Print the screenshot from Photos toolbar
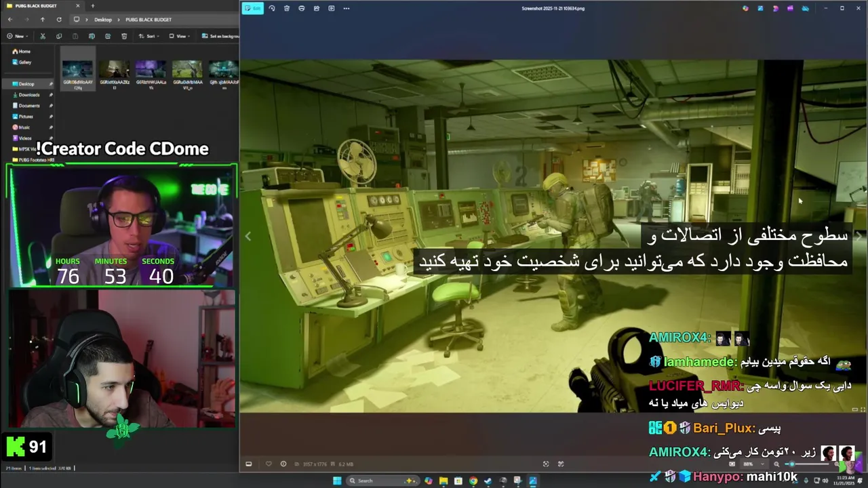 coord(302,8)
